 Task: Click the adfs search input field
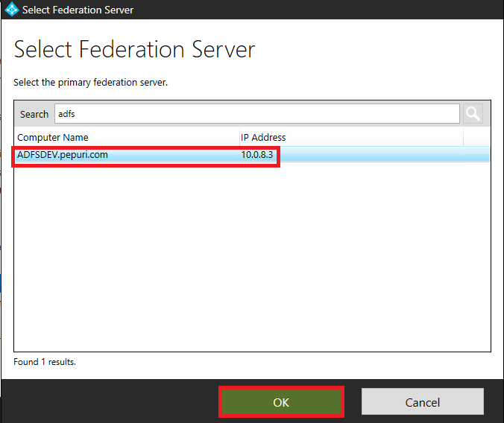pos(256,113)
